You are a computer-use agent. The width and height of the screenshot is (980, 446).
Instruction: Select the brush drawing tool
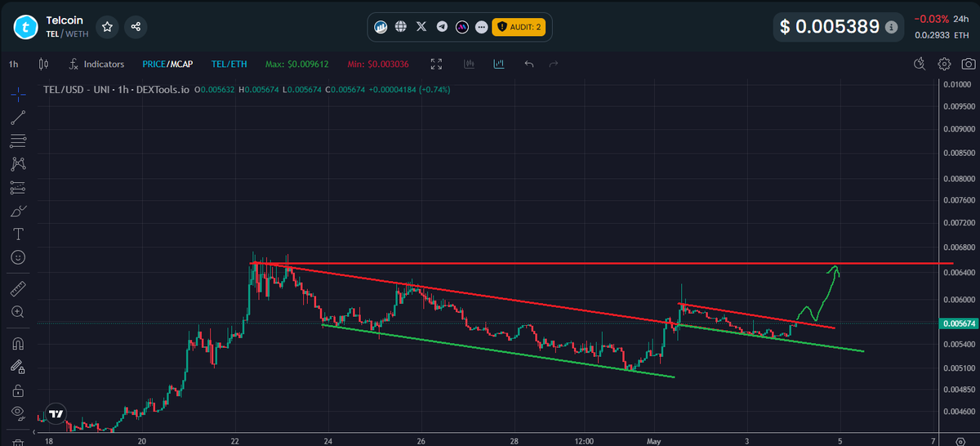[x=18, y=211]
